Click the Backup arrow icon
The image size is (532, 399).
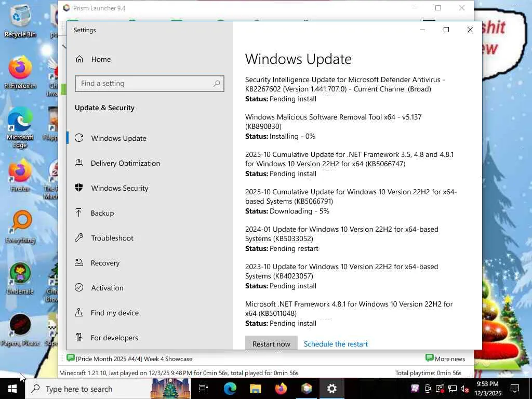coord(79,212)
